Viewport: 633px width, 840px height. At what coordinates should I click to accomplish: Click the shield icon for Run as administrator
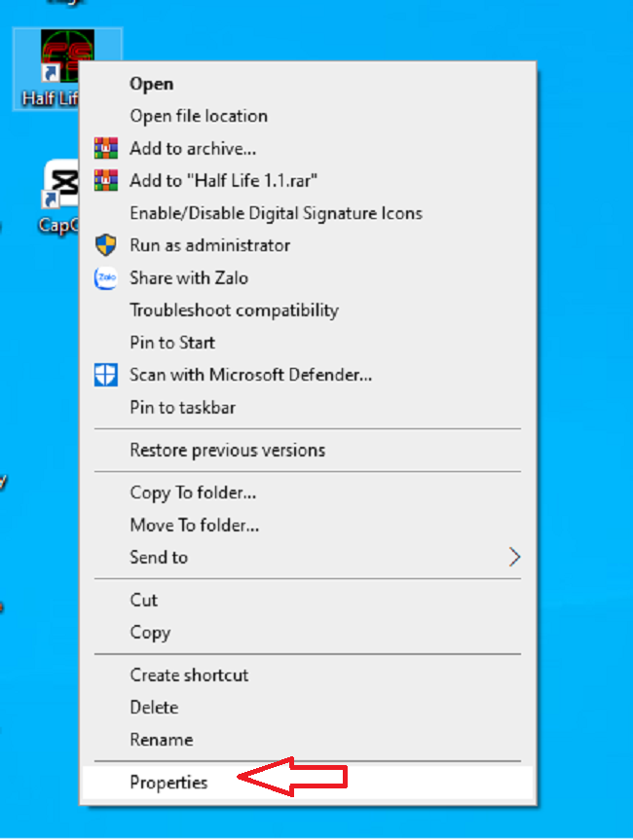105,245
